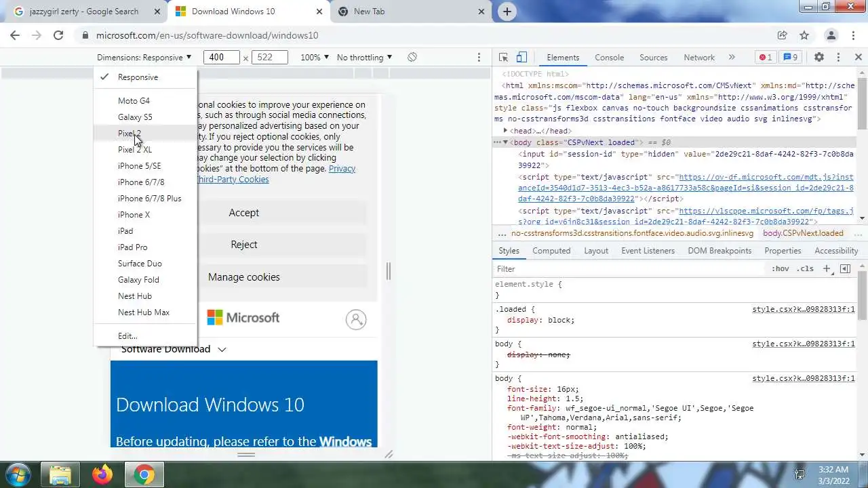Toggle :hov element state button
This screenshot has height=488, width=868.
781,269
